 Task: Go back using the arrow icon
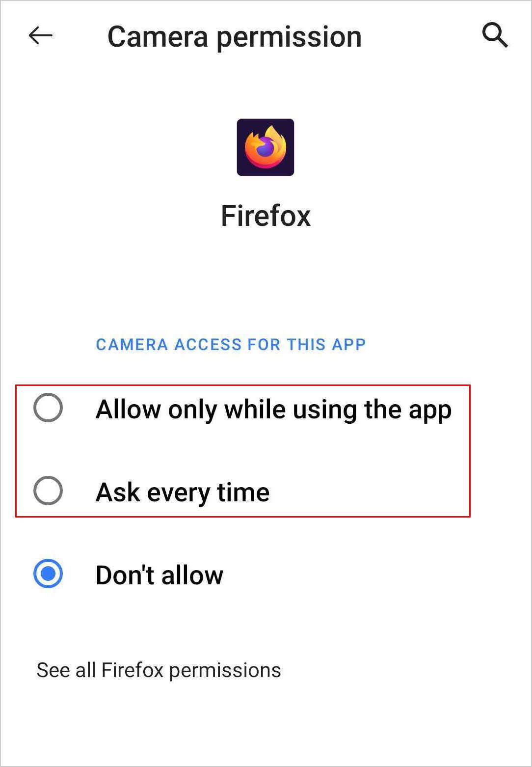(x=41, y=36)
